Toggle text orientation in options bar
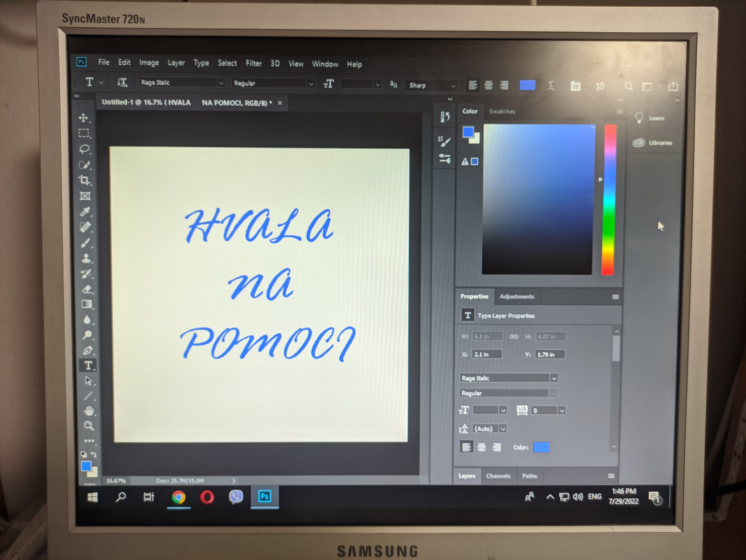This screenshot has width=746, height=560. 122,82
